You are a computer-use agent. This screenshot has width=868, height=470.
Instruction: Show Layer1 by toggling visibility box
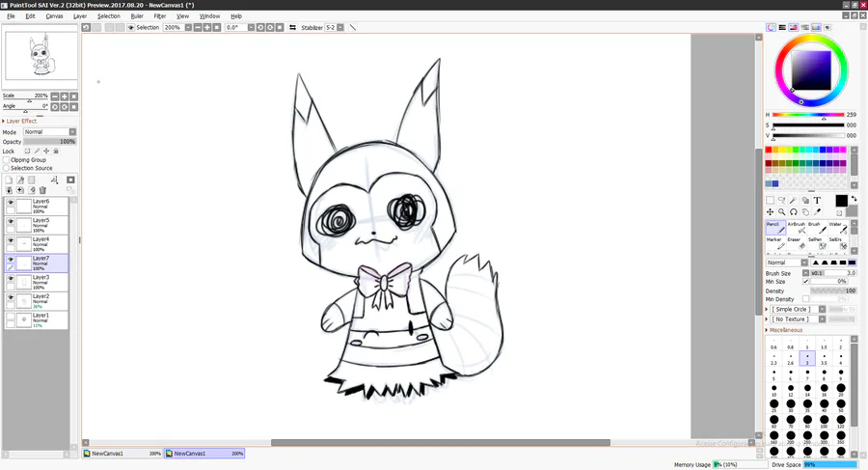11,317
